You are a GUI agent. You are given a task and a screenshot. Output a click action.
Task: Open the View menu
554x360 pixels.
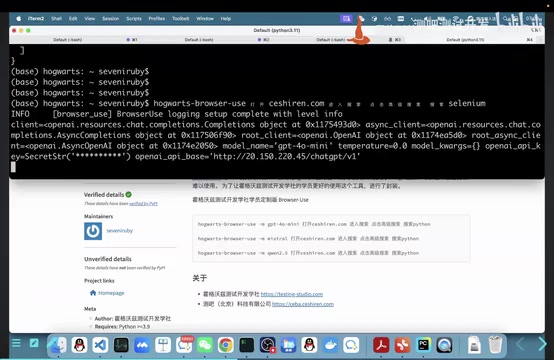click(89, 18)
